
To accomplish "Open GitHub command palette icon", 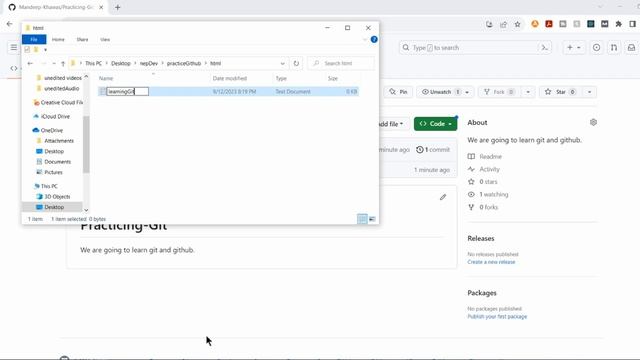I will (545, 48).
